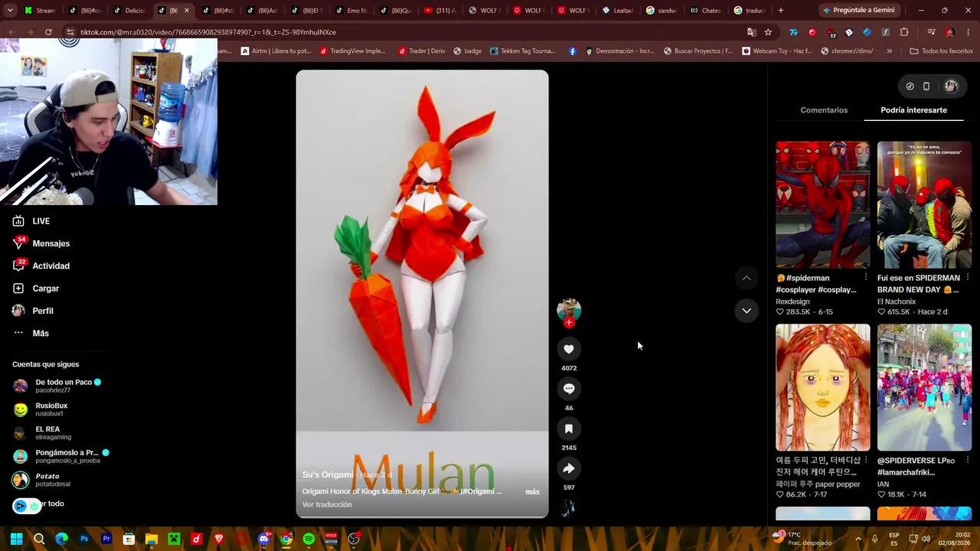This screenshot has width=980, height=551.
Task: Open the Rexdesign author link
Action: tap(792, 302)
